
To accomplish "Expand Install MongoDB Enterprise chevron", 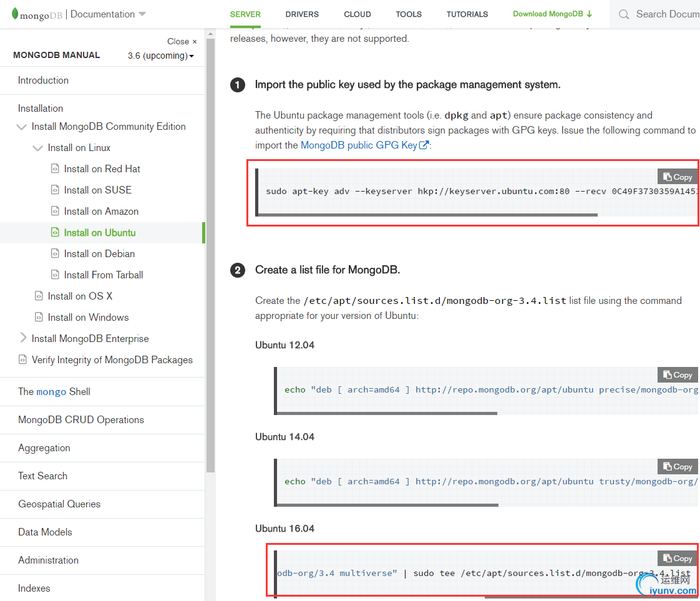I will (x=23, y=338).
